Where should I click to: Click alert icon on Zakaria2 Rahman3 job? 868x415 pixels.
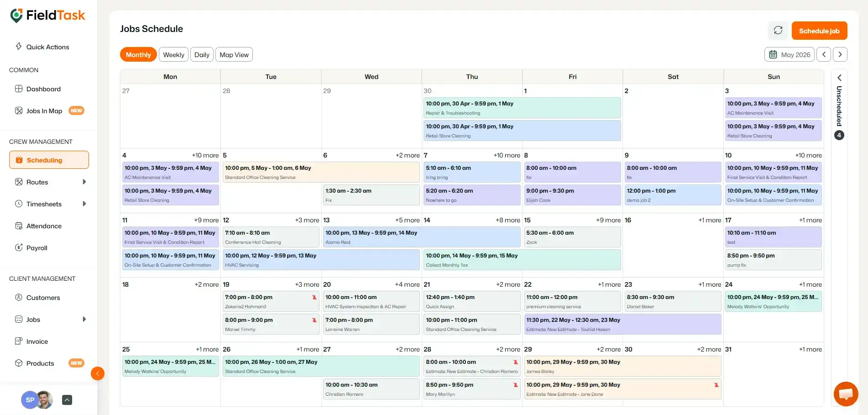pos(314,297)
